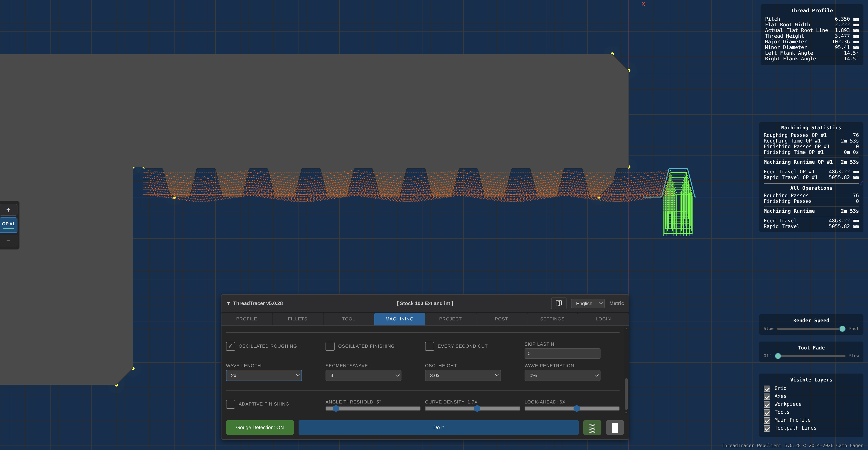Switch to the Settings tab
Viewport: 868px width, 450px height.
pos(552,319)
